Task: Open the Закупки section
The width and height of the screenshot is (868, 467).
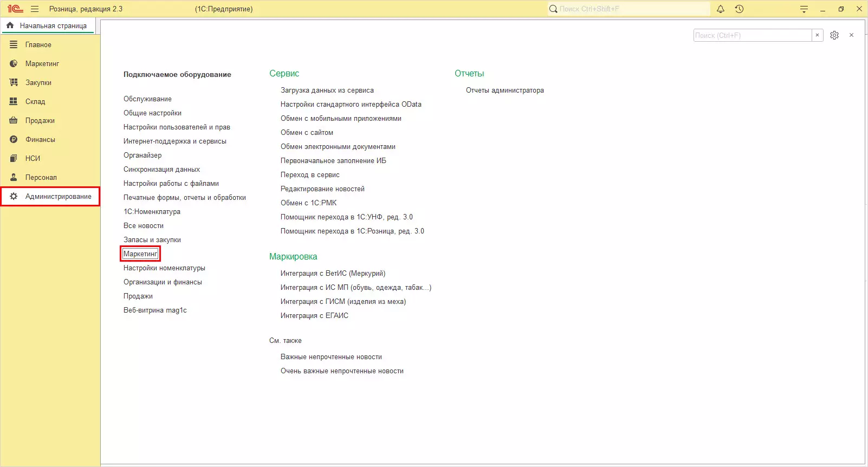Action: click(50, 82)
